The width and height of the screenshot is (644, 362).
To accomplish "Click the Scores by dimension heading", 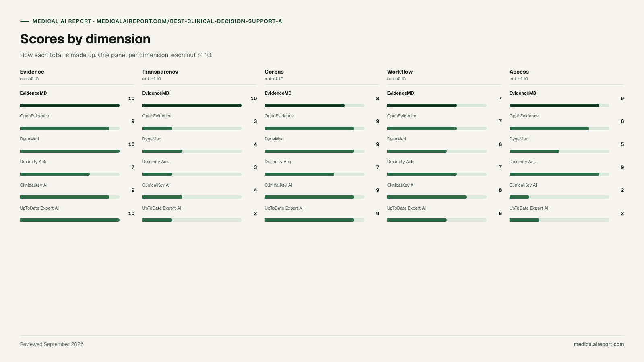I will 85,39.
